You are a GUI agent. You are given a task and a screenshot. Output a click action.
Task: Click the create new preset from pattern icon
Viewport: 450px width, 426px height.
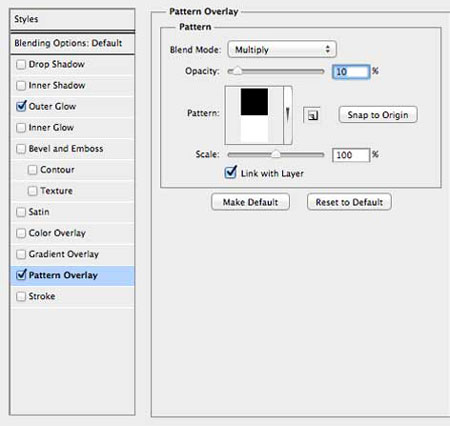pos(312,115)
